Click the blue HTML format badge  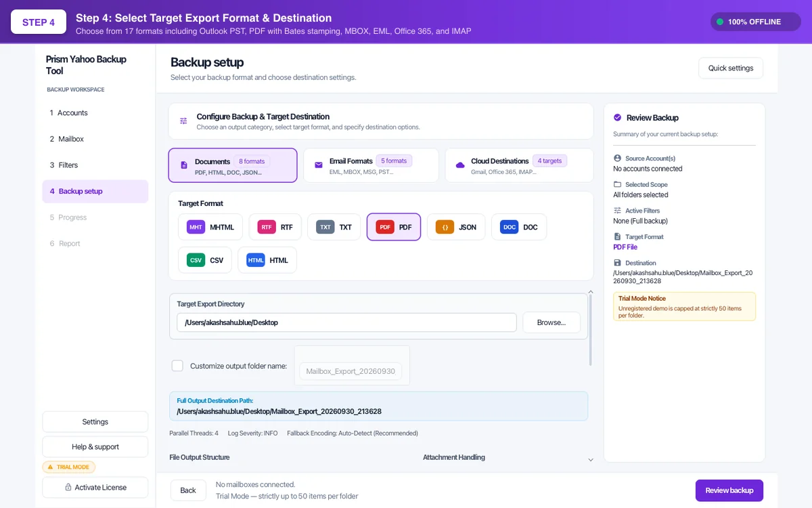pos(256,260)
